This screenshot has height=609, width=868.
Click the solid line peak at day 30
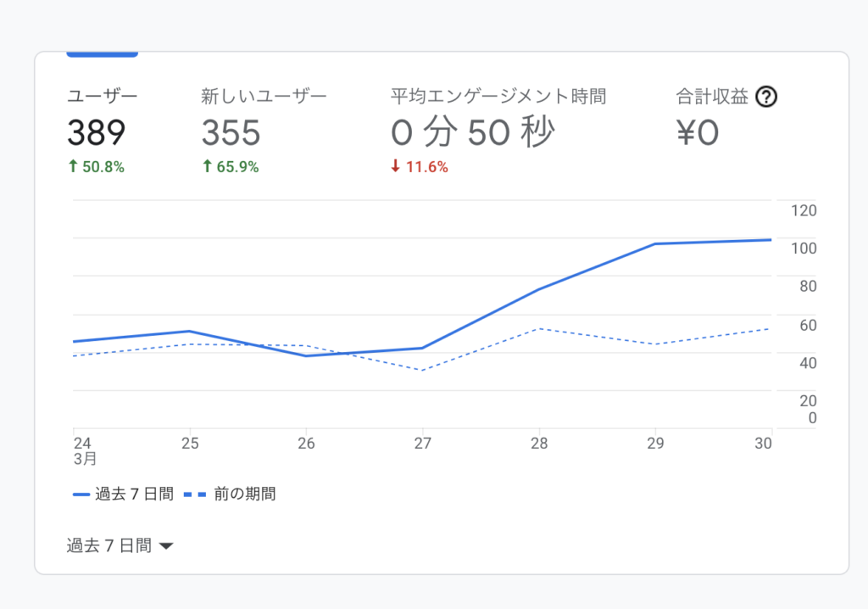pyautogui.click(x=771, y=240)
